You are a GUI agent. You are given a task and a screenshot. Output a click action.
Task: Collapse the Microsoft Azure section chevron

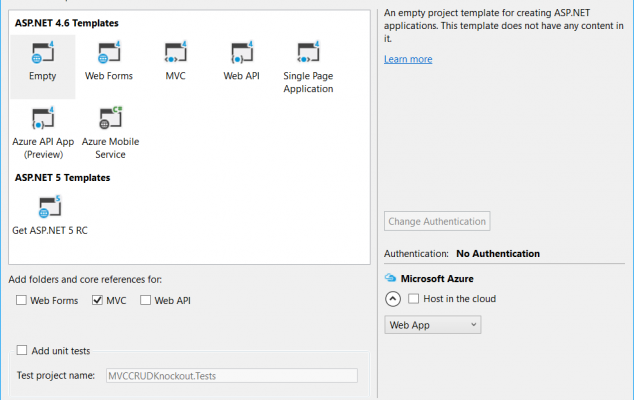[x=393, y=299]
